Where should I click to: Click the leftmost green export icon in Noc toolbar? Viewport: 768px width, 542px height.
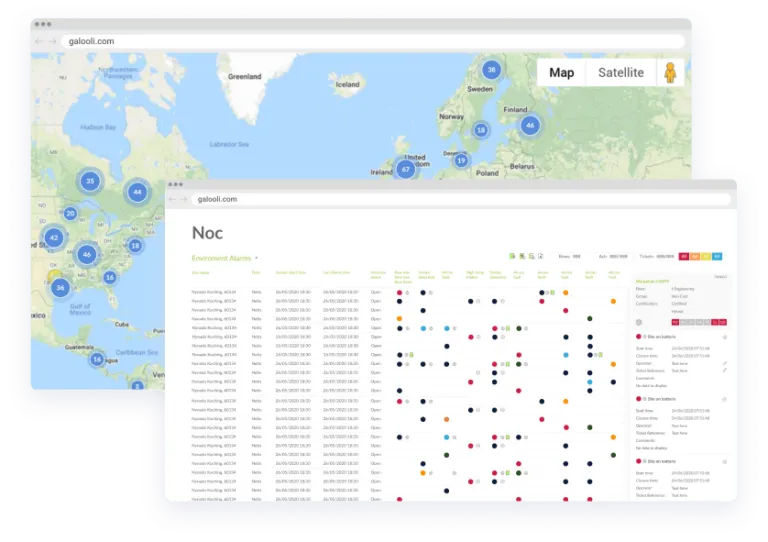512,256
